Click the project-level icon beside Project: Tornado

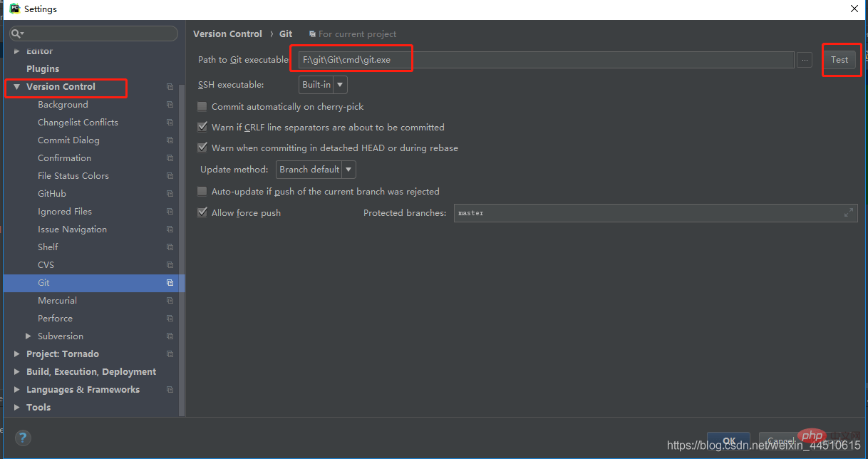pos(170,354)
